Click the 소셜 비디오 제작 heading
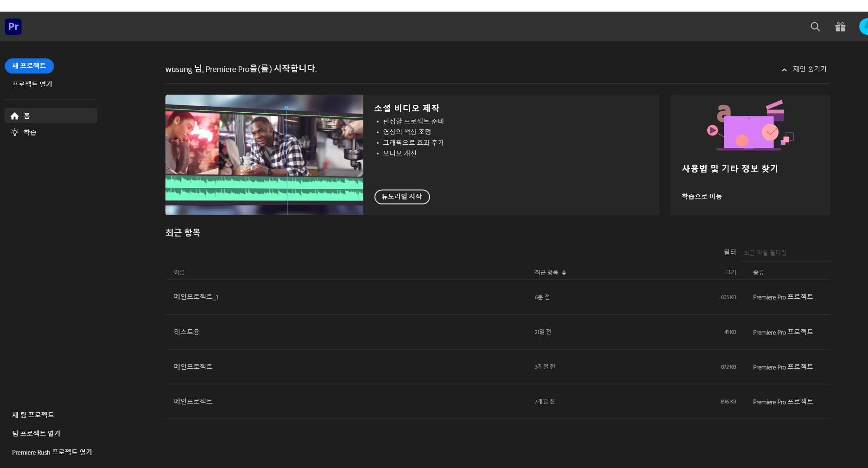 pos(407,108)
